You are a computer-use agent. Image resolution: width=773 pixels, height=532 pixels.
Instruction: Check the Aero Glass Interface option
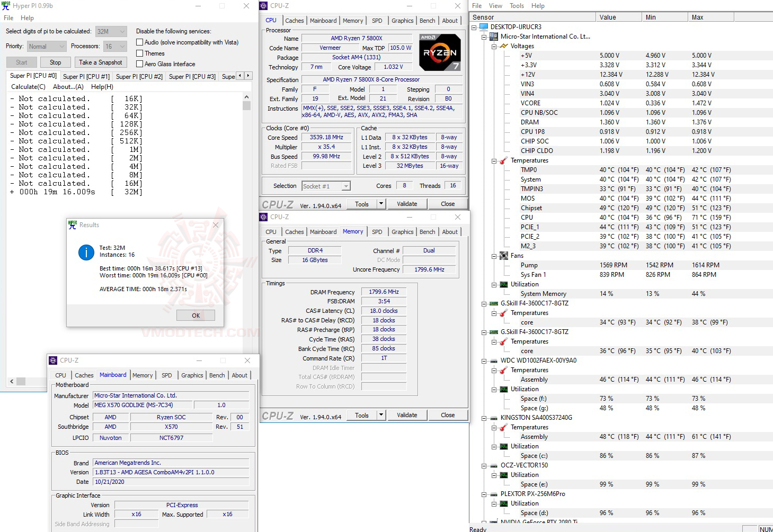[x=140, y=64]
